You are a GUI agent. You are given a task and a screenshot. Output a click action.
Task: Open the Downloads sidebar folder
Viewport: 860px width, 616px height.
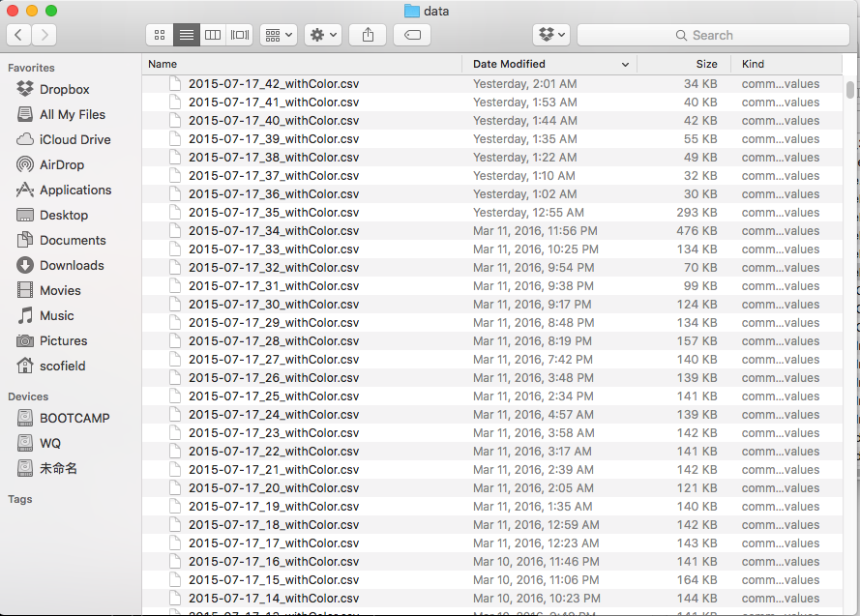tap(72, 265)
